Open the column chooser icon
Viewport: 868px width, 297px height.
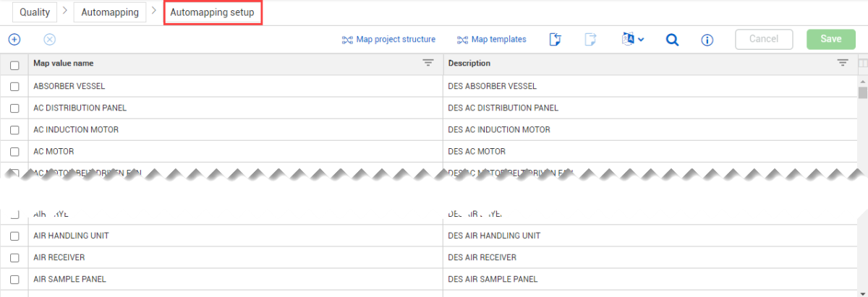[x=862, y=64]
